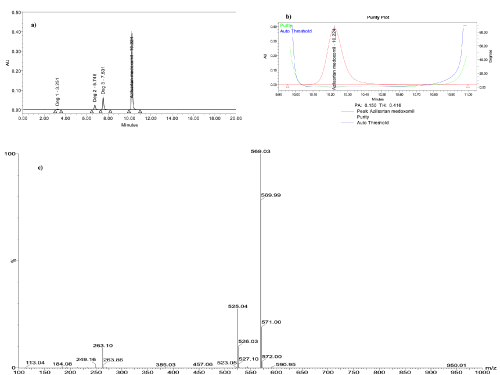Image resolution: width=500 pixels, height=375 pixels.
Task: Click the 'Degrees' right axis label
Action: [491, 56]
